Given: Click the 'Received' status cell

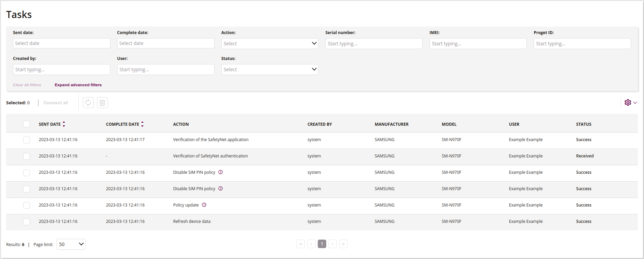Looking at the screenshot, I should tap(585, 156).
